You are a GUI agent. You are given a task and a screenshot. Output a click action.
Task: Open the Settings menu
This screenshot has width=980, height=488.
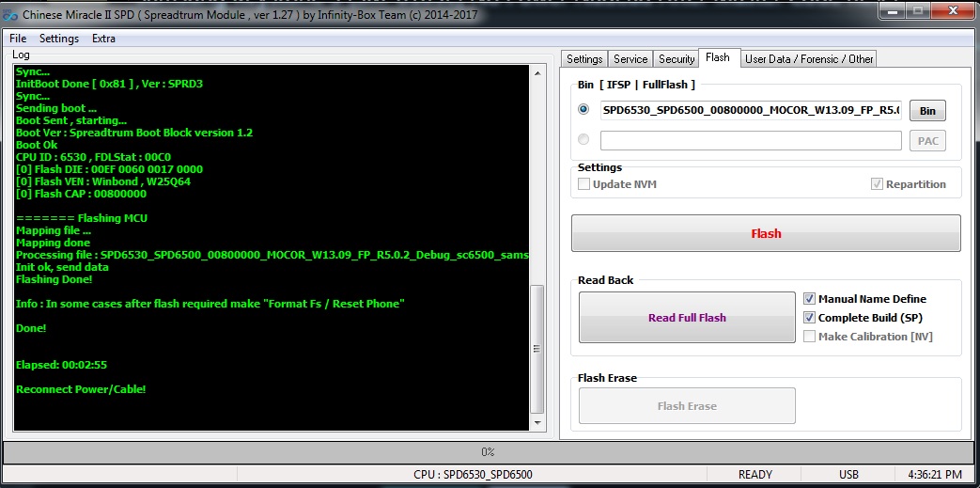59,39
